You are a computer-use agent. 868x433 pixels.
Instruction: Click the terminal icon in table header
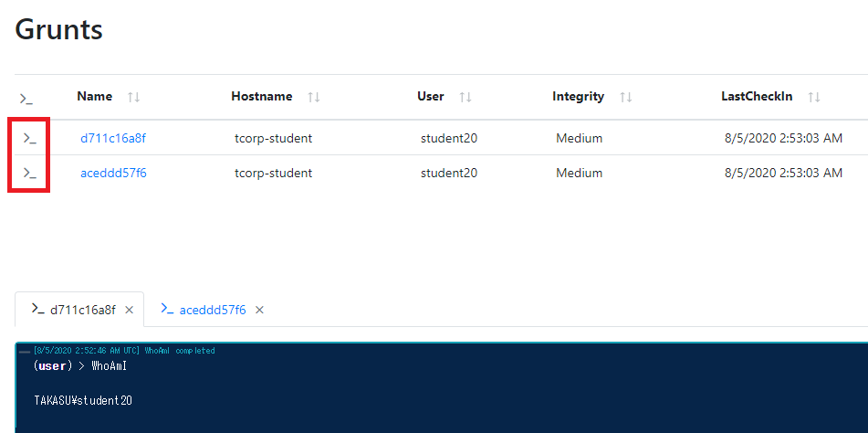[26, 99]
